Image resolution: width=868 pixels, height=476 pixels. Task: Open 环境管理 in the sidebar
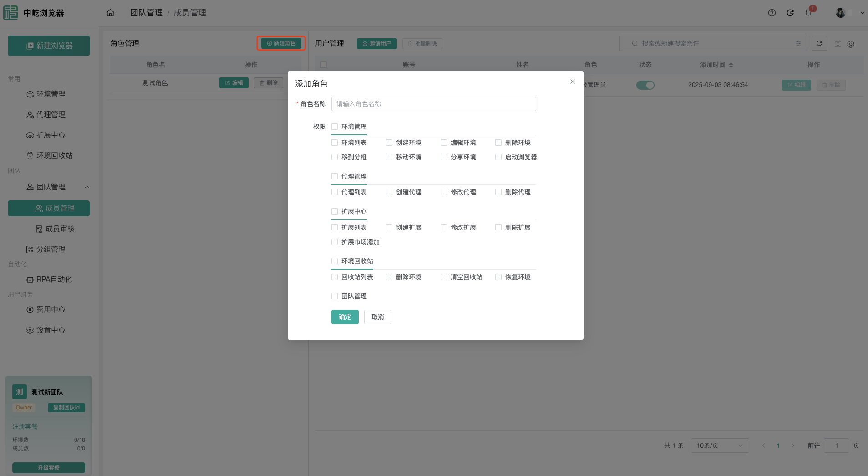pos(51,94)
